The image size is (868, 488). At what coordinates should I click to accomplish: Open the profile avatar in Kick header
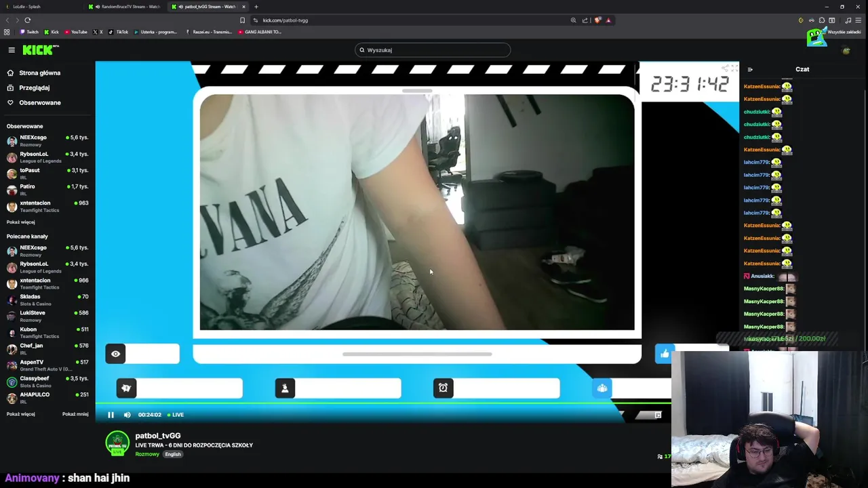point(846,50)
